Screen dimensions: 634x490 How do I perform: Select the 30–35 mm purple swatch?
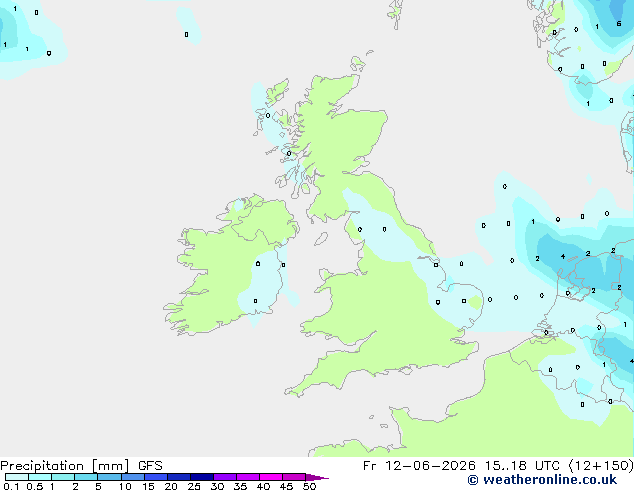(225, 477)
